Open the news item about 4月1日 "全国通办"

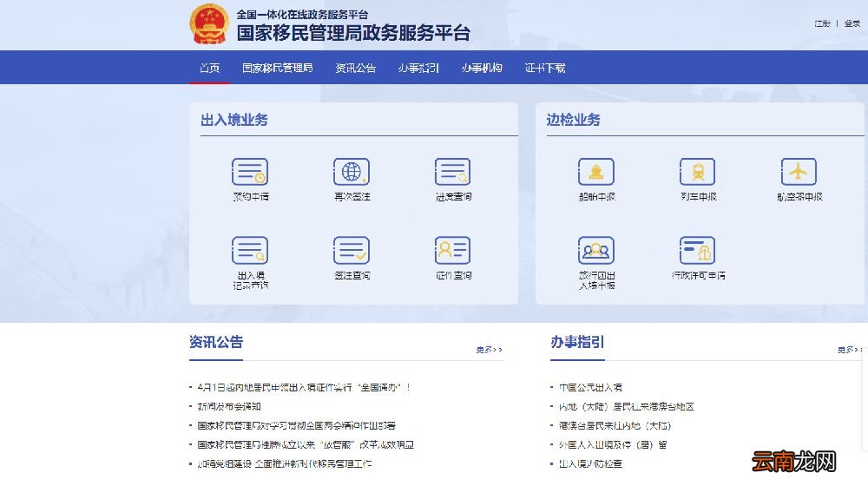click(x=303, y=387)
